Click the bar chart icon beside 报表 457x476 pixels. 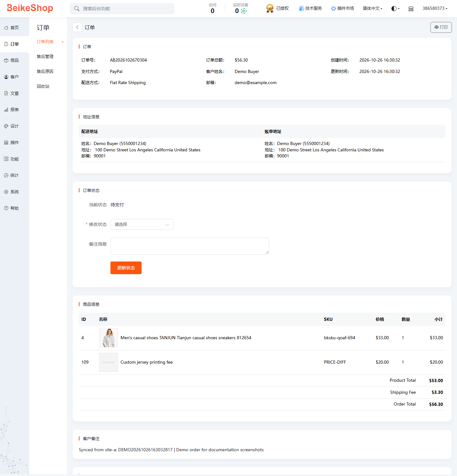tap(6, 109)
